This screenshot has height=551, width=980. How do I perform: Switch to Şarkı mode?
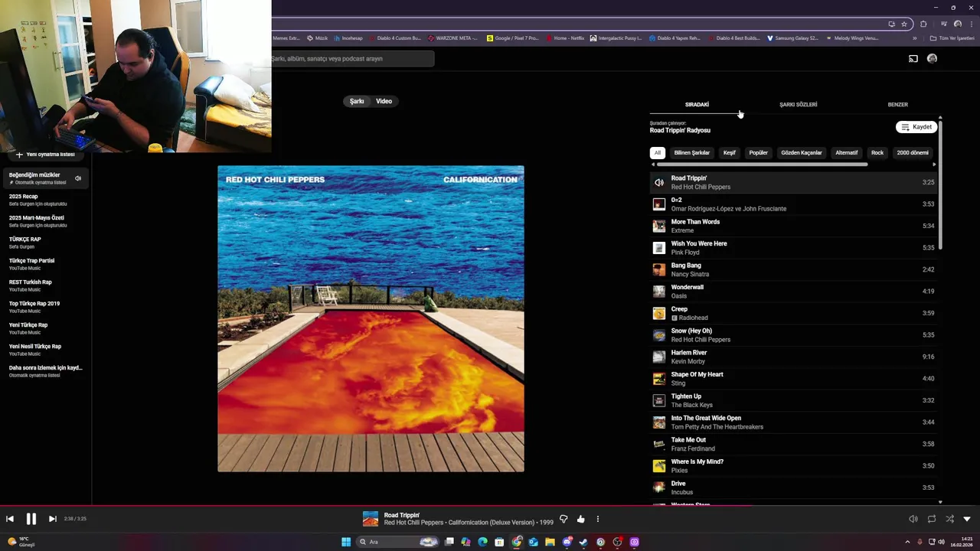pyautogui.click(x=357, y=101)
